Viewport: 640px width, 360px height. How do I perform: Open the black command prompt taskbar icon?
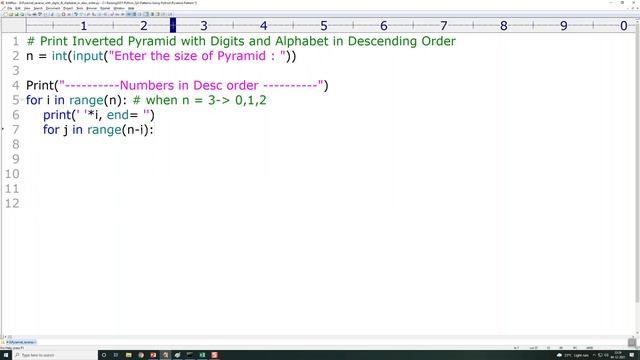point(190,355)
